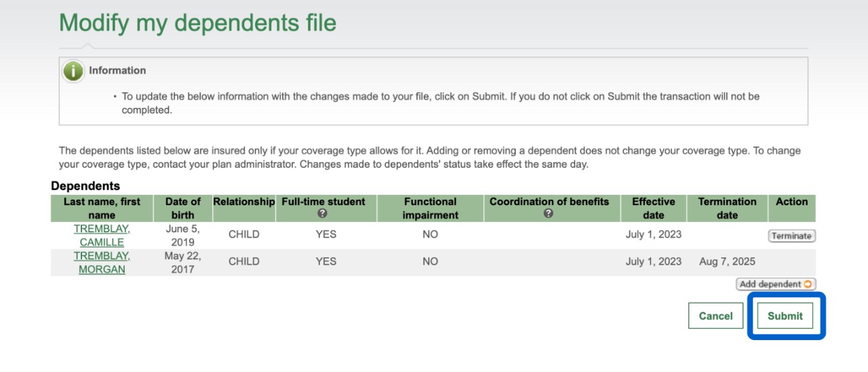Open Coordination of benefits help icon

[x=549, y=214]
